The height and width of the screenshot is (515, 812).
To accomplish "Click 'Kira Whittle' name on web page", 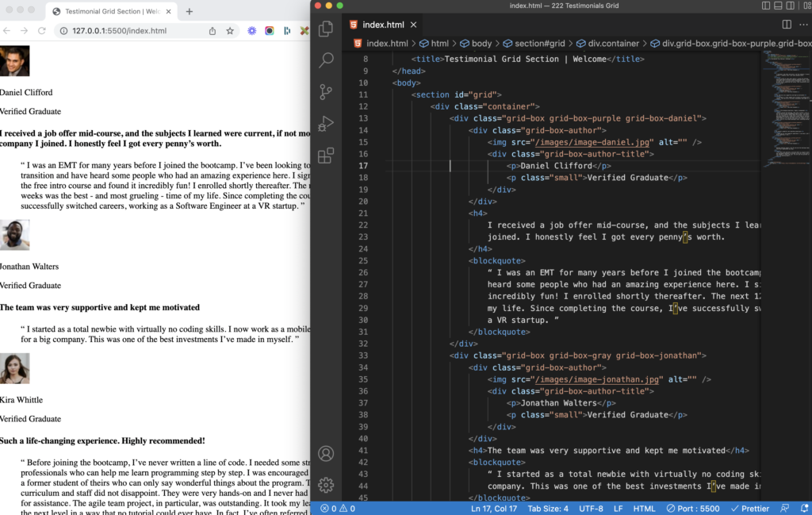I will 21,400.
